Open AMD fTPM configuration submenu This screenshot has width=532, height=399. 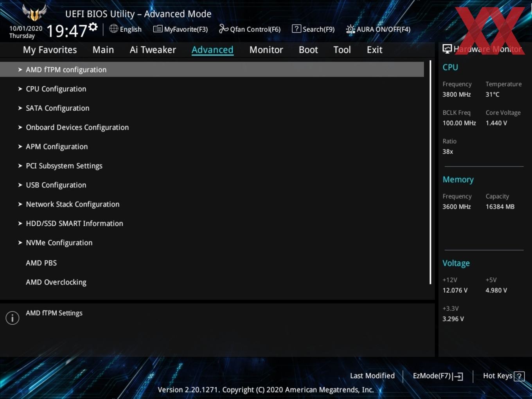[x=212, y=70]
